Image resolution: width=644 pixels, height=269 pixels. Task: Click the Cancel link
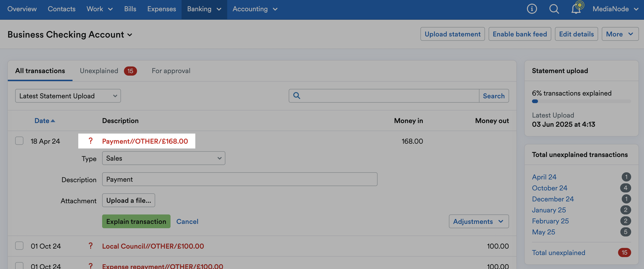pos(187,221)
